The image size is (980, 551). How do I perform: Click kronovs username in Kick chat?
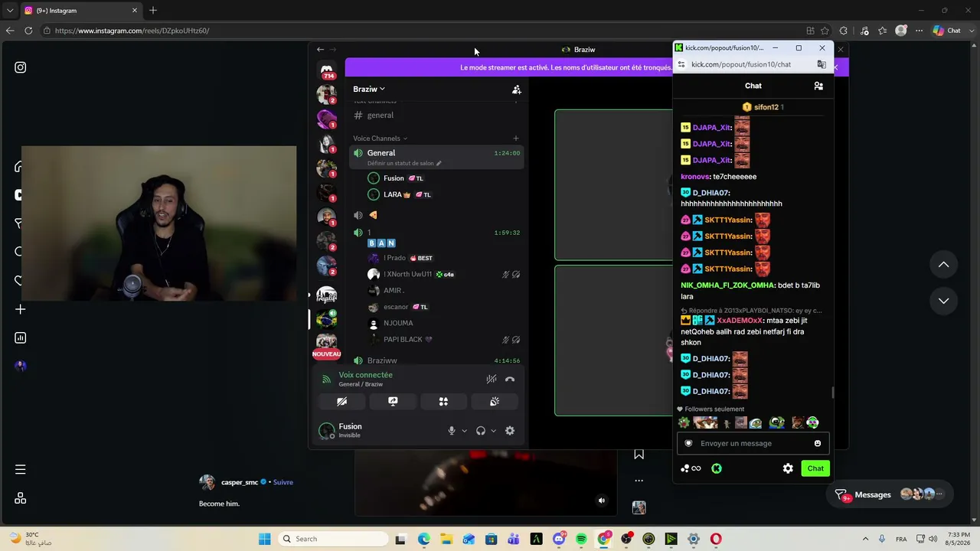694,177
